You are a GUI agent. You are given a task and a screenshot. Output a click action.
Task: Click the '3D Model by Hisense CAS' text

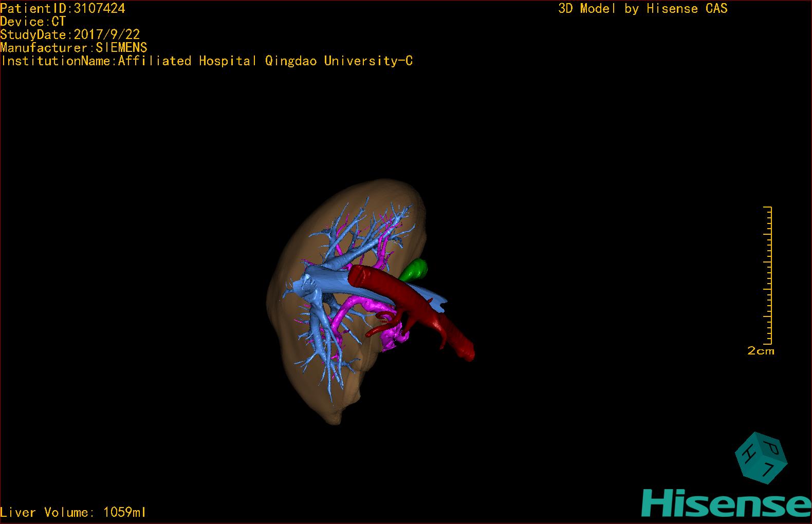[643, 8]
